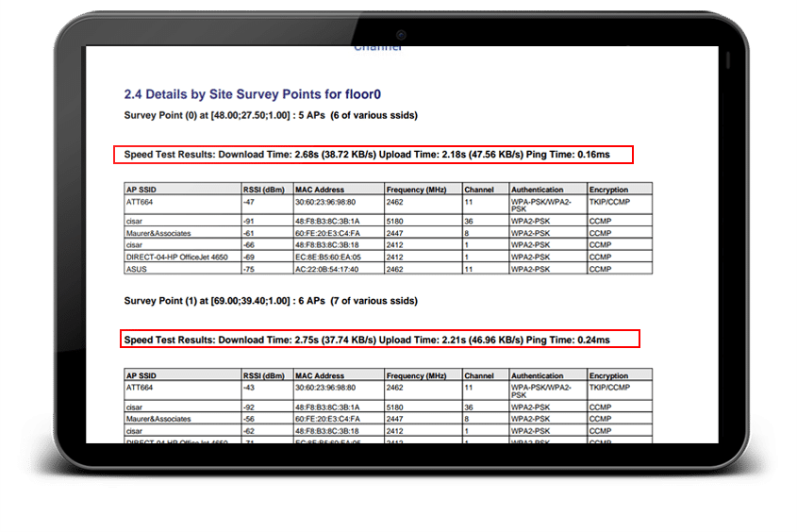Click 'WPA2-PSK' in the DIRECT-04-HP OfficeJet row
This screenshot has height=532, width=797.
531,258
